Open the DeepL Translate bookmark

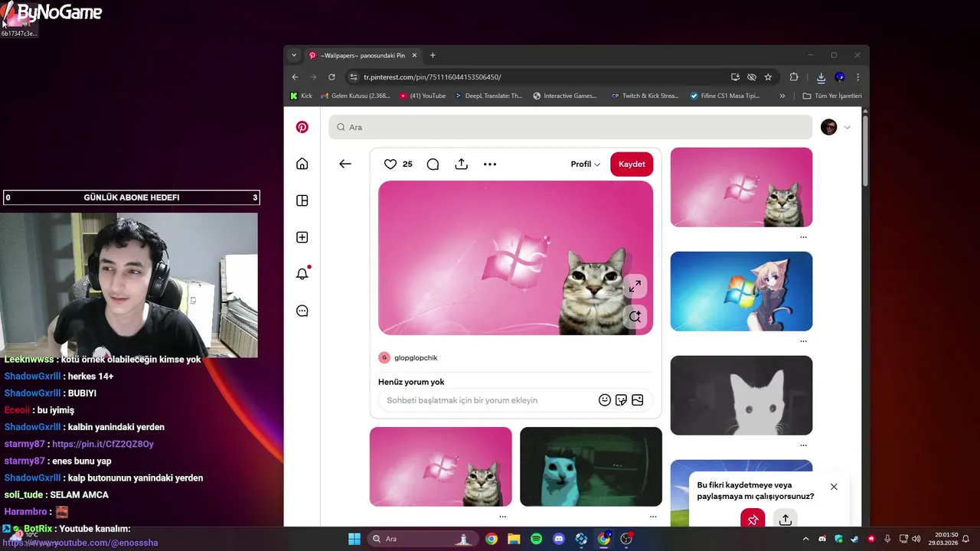488,96
